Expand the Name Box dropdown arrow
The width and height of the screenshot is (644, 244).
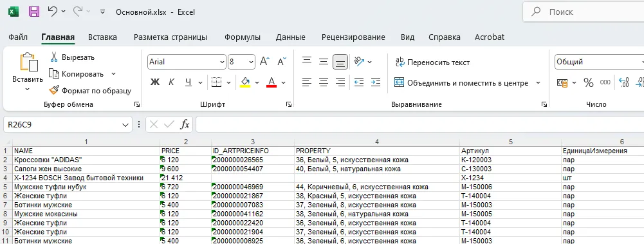[x=125, y=124]
